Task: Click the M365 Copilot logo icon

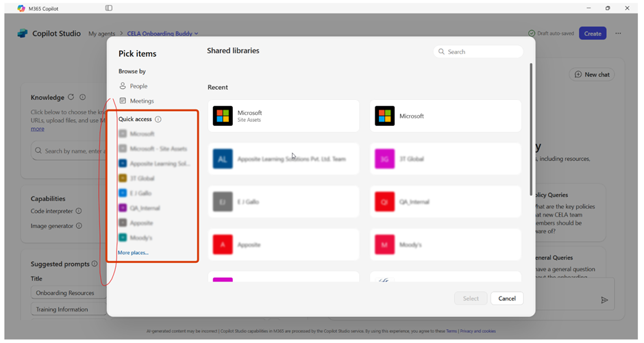Action: tap(21, 8)
